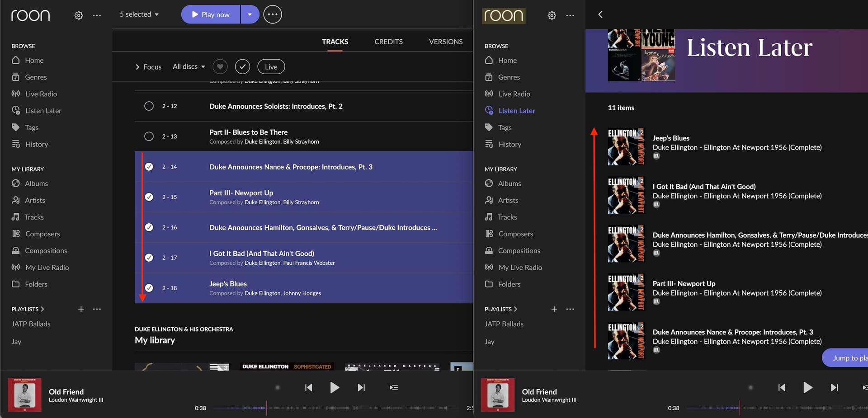Deselect track 2-14 Duke Announces Nance checkbox
Image resolution: width=868 pixels, height=418 pixels.
(149, 167)
